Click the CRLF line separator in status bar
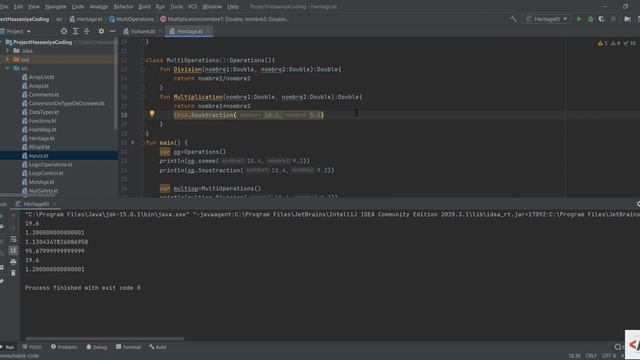This screenshot has height=360, width=640. click(x=591, y=356)
